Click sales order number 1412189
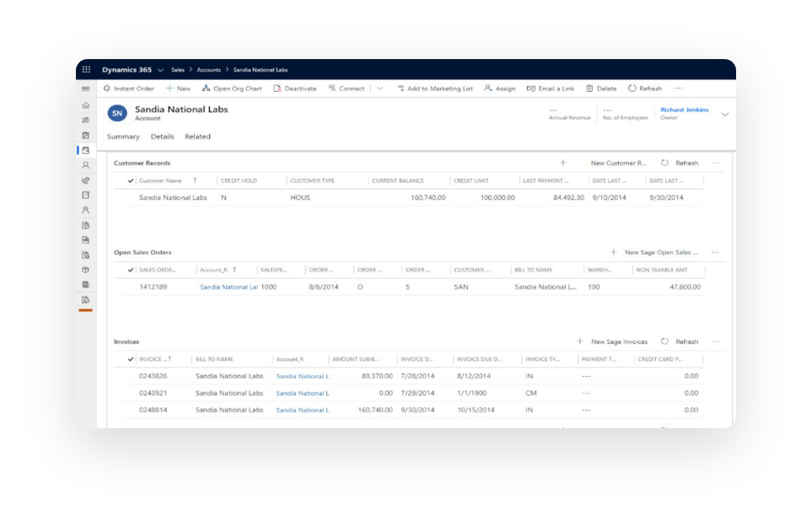 pyautogui.click(x=153, y=287)
